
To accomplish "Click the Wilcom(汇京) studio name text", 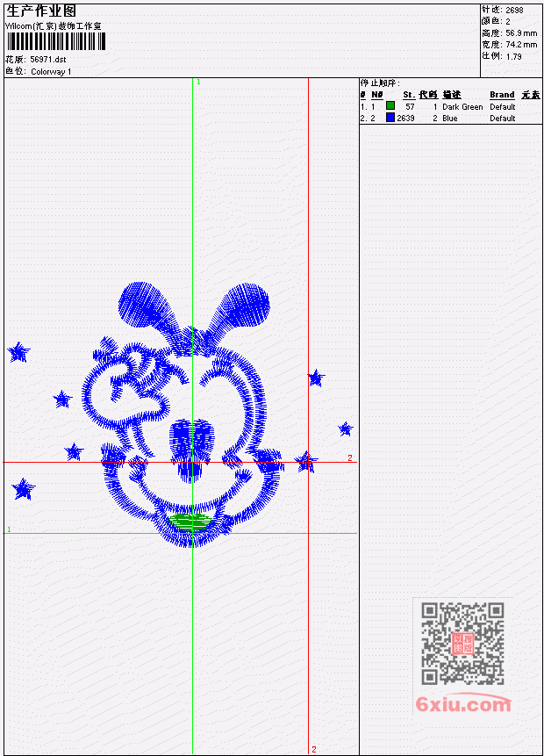I will tap(53, 26).
